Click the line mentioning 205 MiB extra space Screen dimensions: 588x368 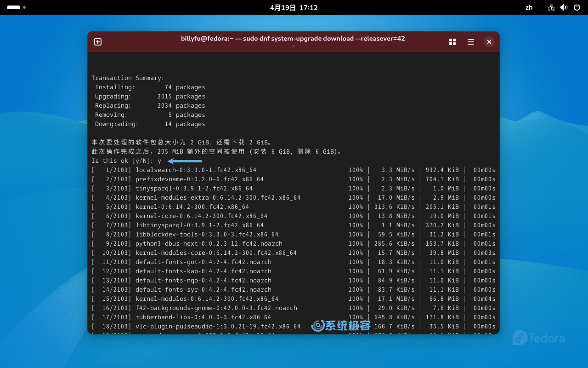(216, 151)
